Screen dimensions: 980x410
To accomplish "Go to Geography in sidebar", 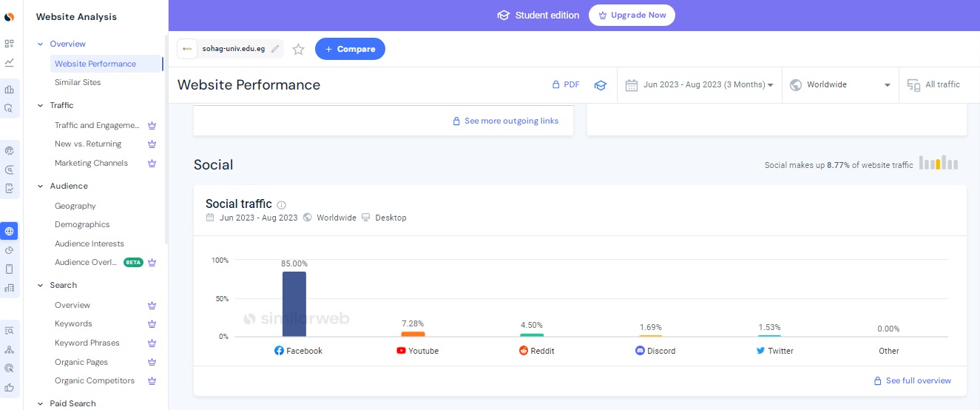I will pos(75,206).
